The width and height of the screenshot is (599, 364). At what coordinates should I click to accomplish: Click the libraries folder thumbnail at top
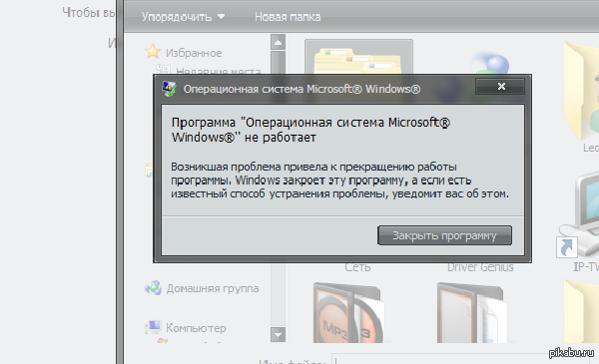point(358,57)
